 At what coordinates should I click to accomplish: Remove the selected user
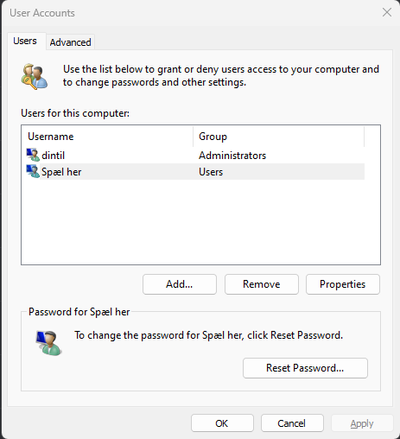pos(261,284)
